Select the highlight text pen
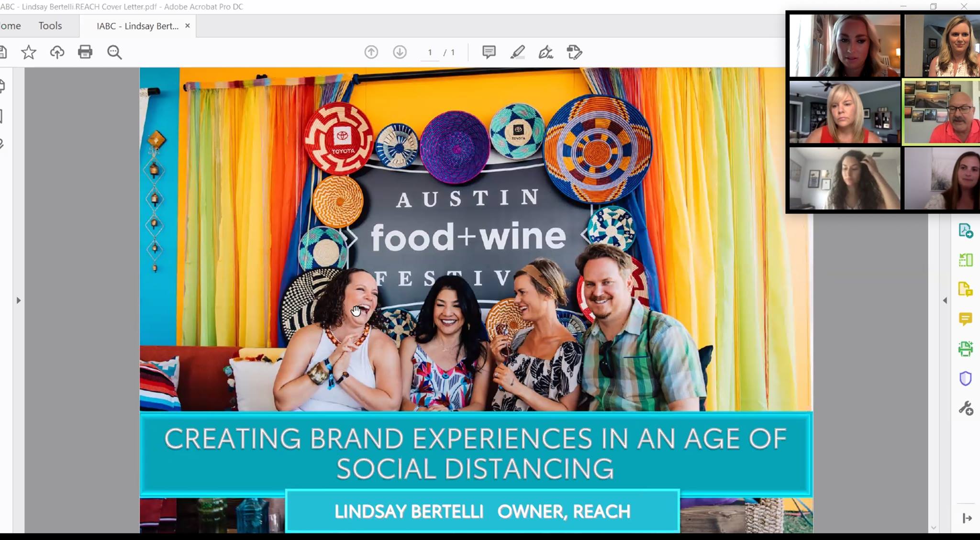Viewport: 980px width, 540px height. tap(517, 52)
